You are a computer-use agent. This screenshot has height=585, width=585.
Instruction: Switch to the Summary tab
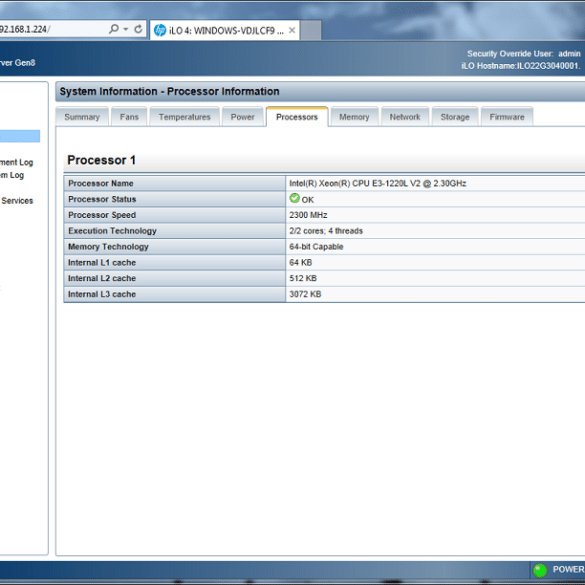click(x=82, y=117)
